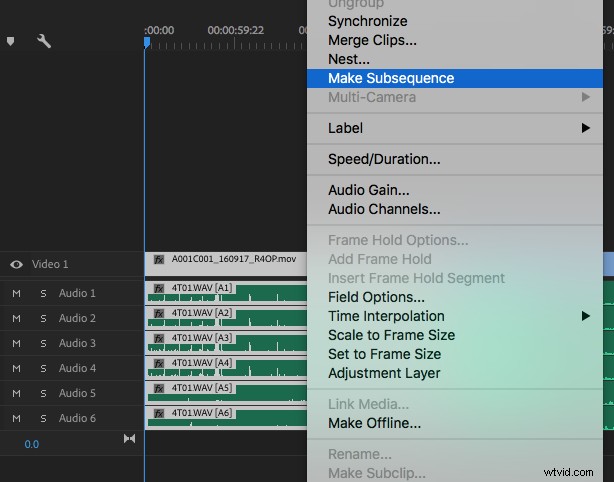Click ruler at timecode 00:00:59:22
This screenshot has width=614, height=482.
pos(235,31)
